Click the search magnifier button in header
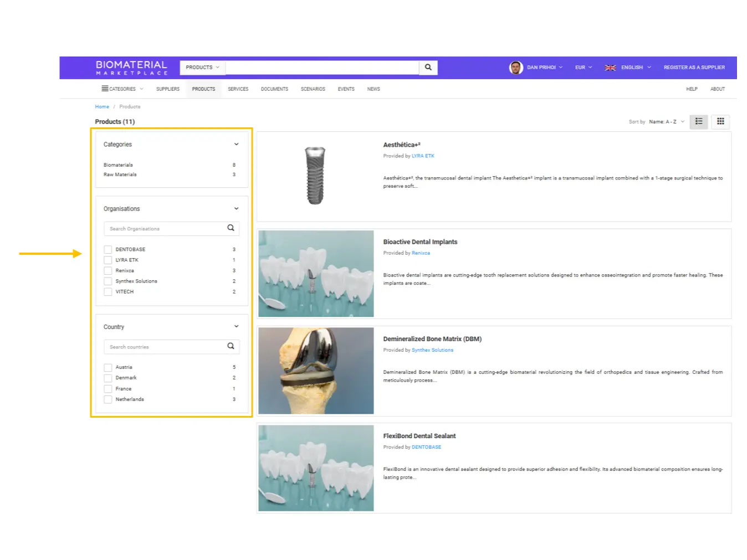747x560 pixels. click(x=428, y=68)
